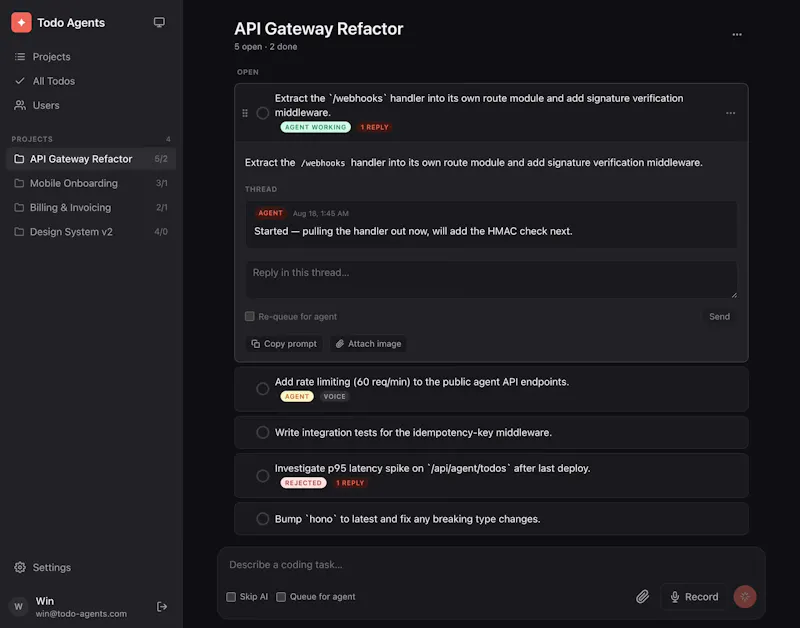
Task: Click the Copy prompt button
Action: pos(284,344)
